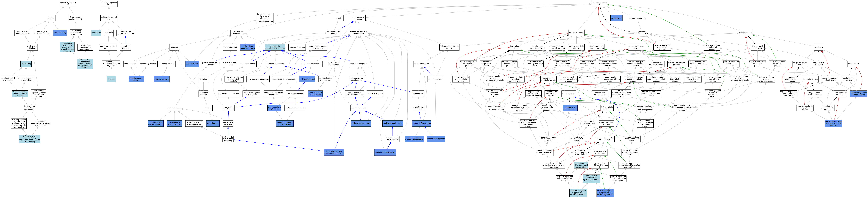The image size is (868, 198).
Task: Select the cellular_component root node
Action: [x=109, y=4]
